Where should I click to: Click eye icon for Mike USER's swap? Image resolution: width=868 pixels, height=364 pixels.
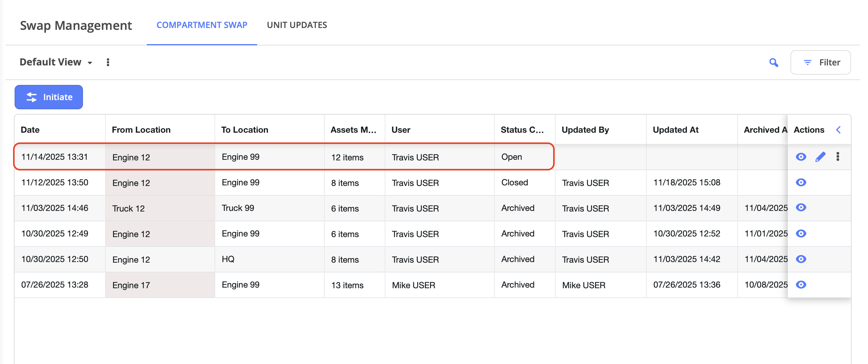[x=801, y=285]
